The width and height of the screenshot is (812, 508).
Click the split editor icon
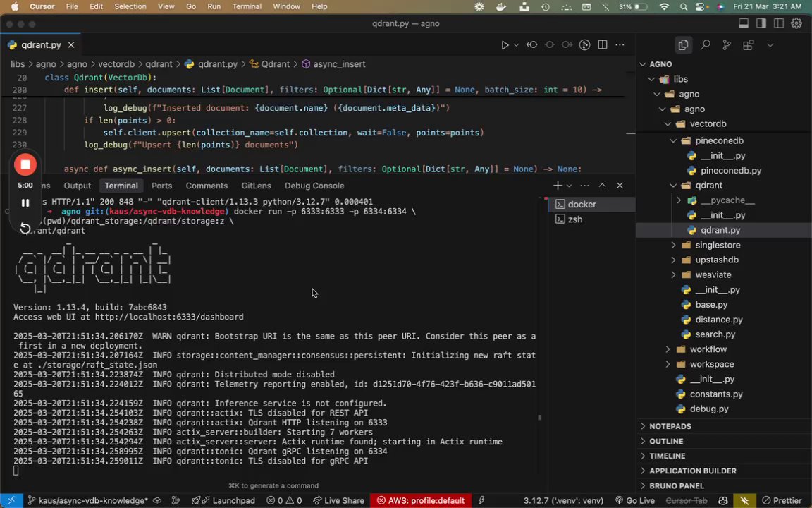(602, 45)
